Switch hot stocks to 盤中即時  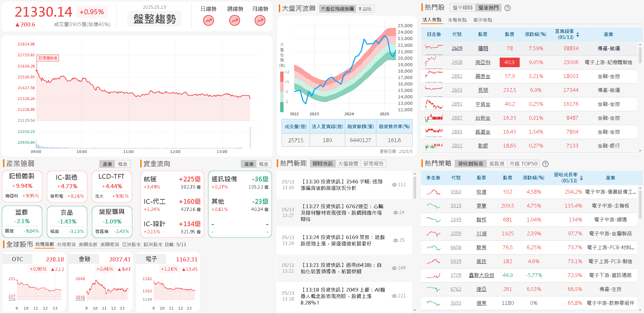(462, 8)
